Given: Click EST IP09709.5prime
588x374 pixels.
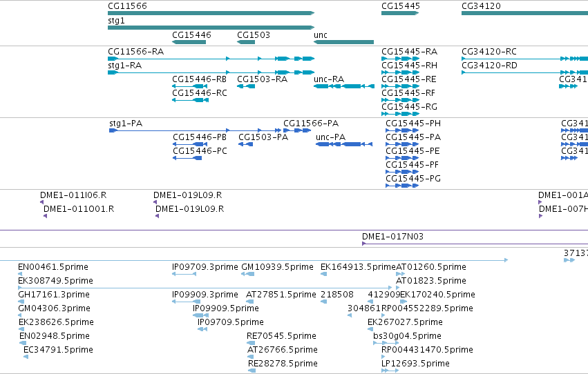Looking at the screenshot, I should click(231, 322).
